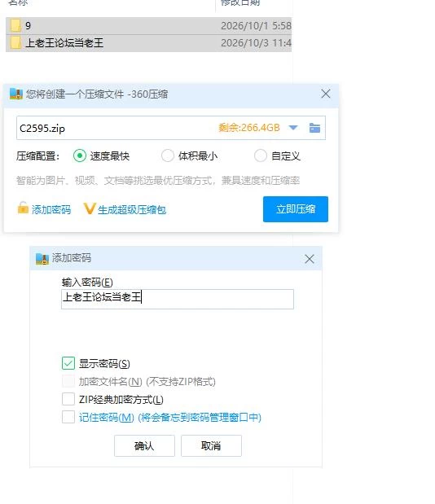Click the date 2026/10/3 cell
Image resolution: width=435 pixels, height=504 pixels.
point(256,43)
